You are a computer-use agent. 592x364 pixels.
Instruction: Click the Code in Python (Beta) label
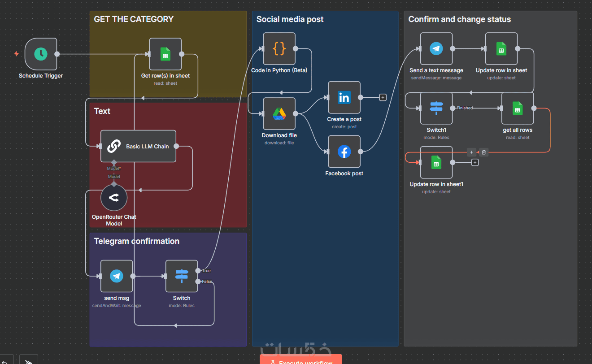click(279, 70)
